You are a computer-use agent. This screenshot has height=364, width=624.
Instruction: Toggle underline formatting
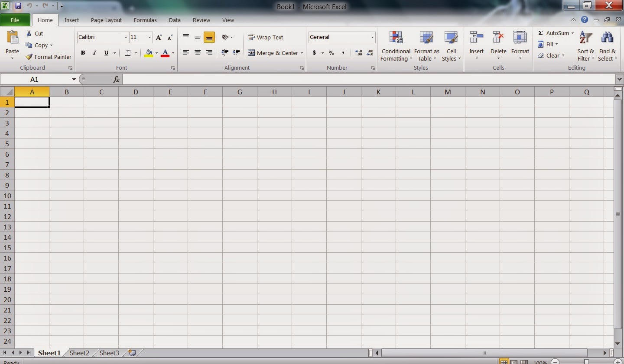click(106, 53)
